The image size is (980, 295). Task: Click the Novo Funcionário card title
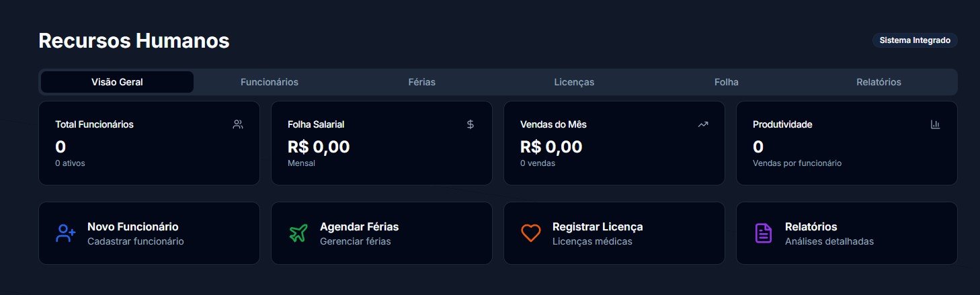(x=133, y=227)
